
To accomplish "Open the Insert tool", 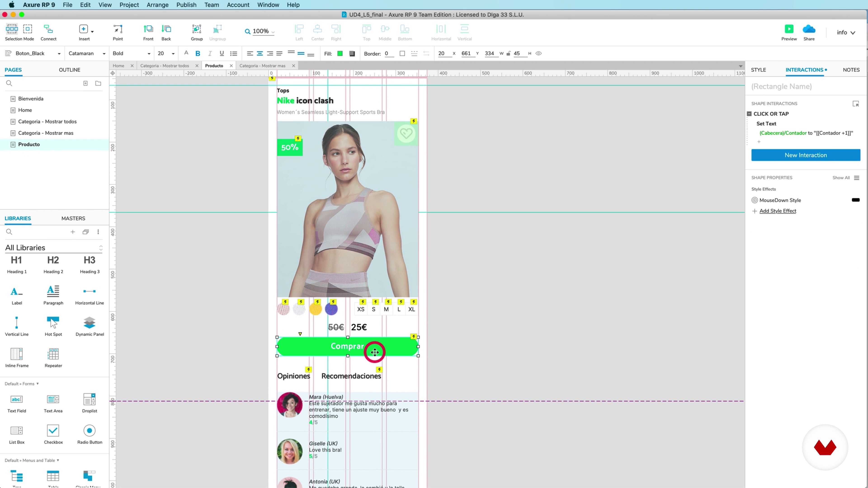I will pyautogui.click(x=84, y=32).
